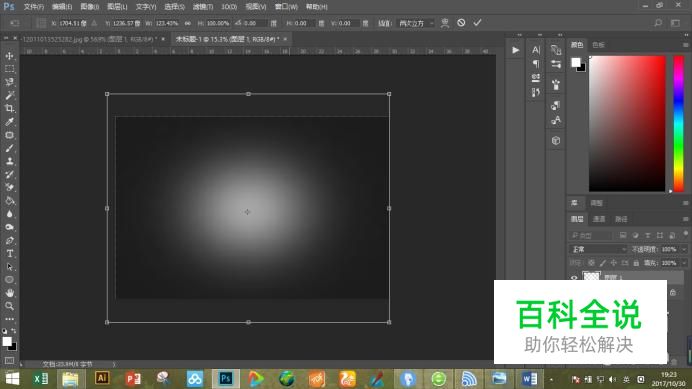Toggle lock transparent pixels in Layers panel
This screenshot has height=389, width=692.
pos(591,263)
